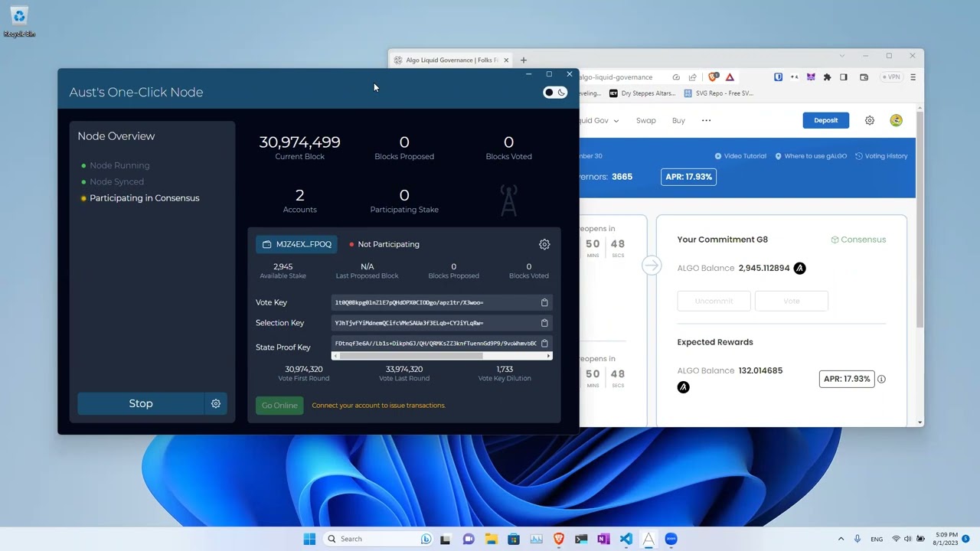Open a new browser tab
Viewport: 980px width, 551px height.
pyautogui.click(x=524, y=60)
